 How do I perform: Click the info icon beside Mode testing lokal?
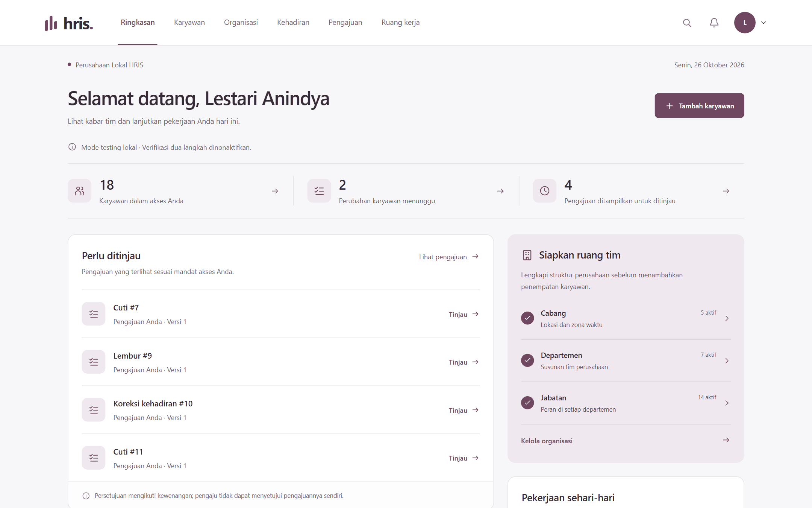coord(72,147)
